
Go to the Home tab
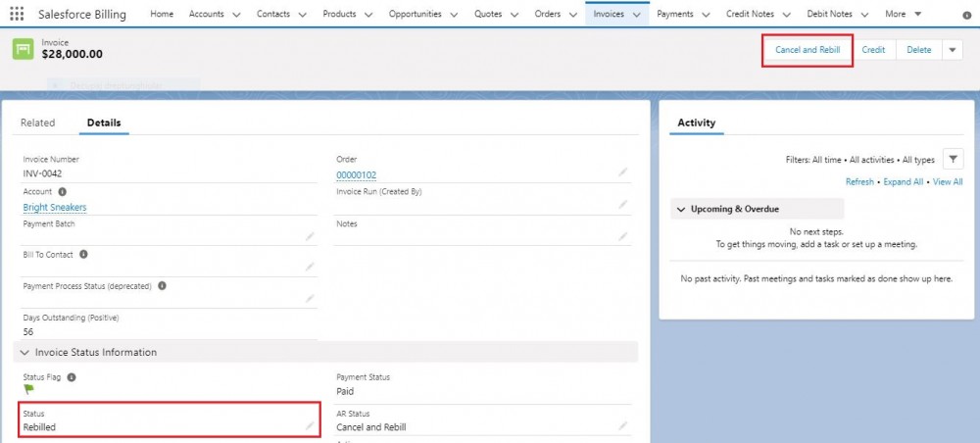point(162,14)
